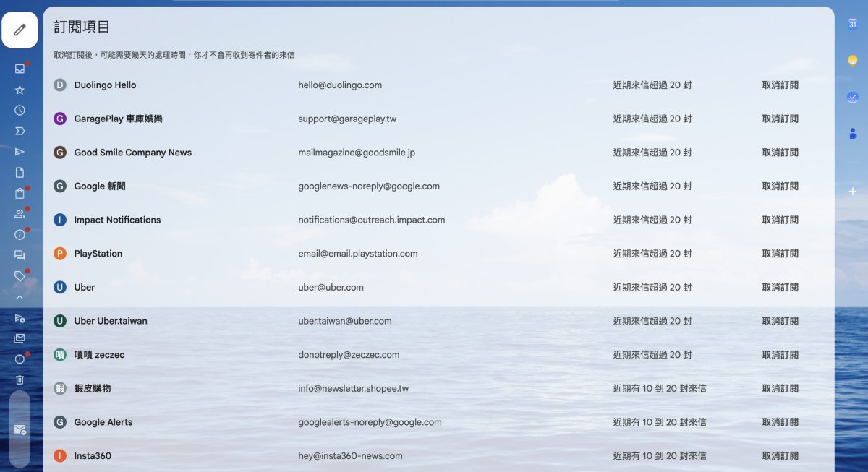This screenshot has width=868, height=472.
Task: Click email info@newsletter.shopee.tw
Action: tap(354, 388)
